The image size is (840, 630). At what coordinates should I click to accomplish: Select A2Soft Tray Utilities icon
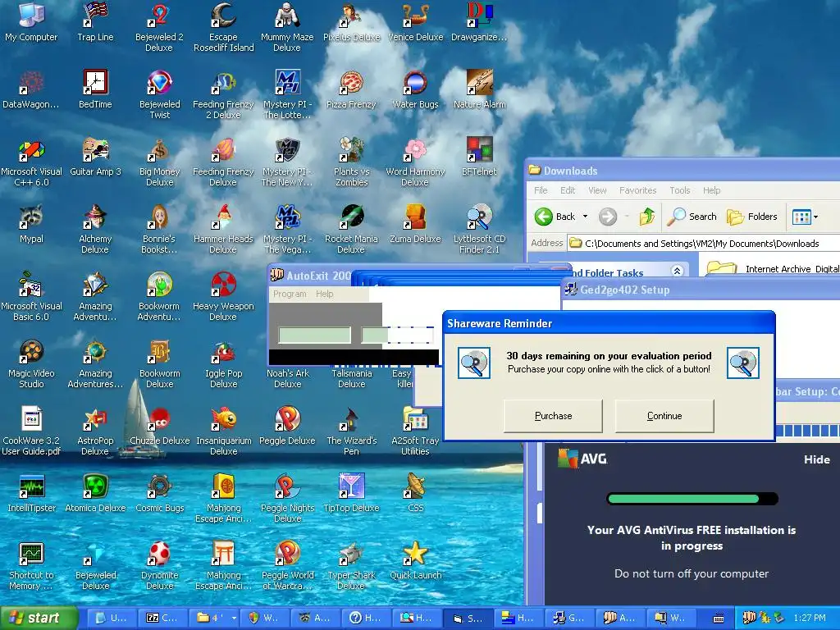pos(415,431)
